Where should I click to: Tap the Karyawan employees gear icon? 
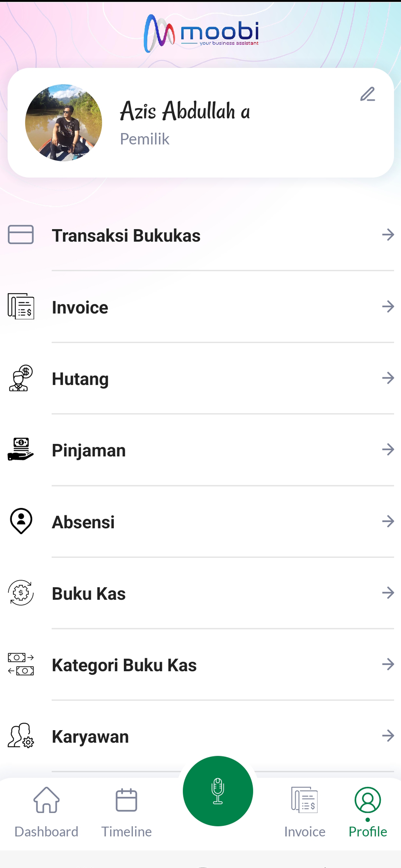pos(21,735)
